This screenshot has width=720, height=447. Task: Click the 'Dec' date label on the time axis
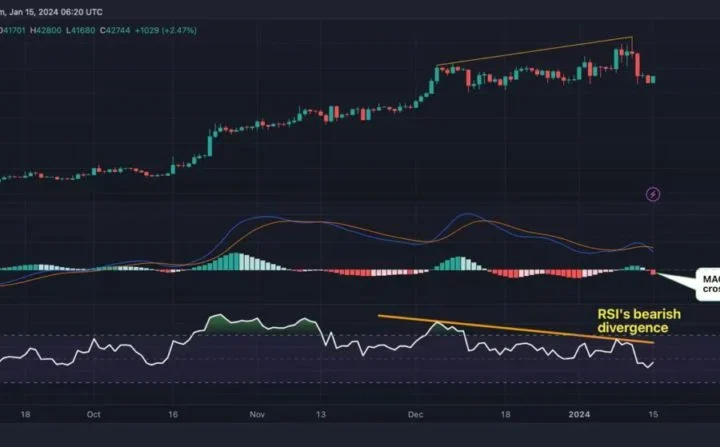pyautogui.click(x=415, y=414)
